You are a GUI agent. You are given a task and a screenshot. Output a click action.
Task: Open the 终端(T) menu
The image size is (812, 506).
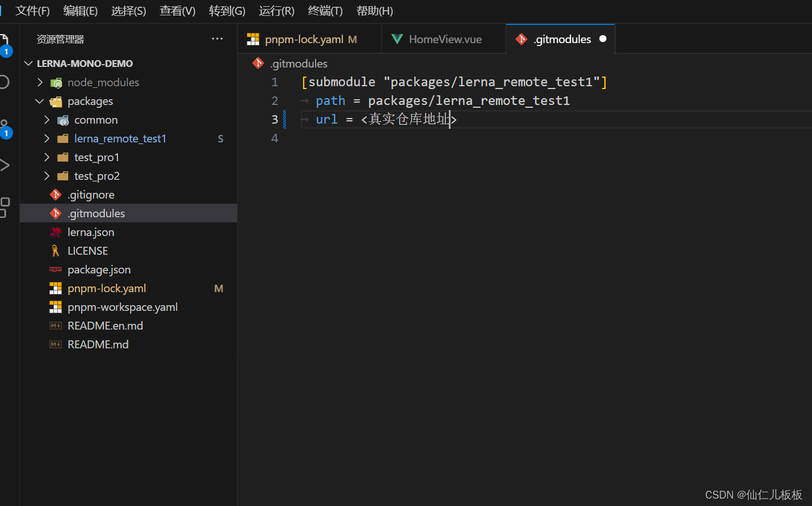325,11
